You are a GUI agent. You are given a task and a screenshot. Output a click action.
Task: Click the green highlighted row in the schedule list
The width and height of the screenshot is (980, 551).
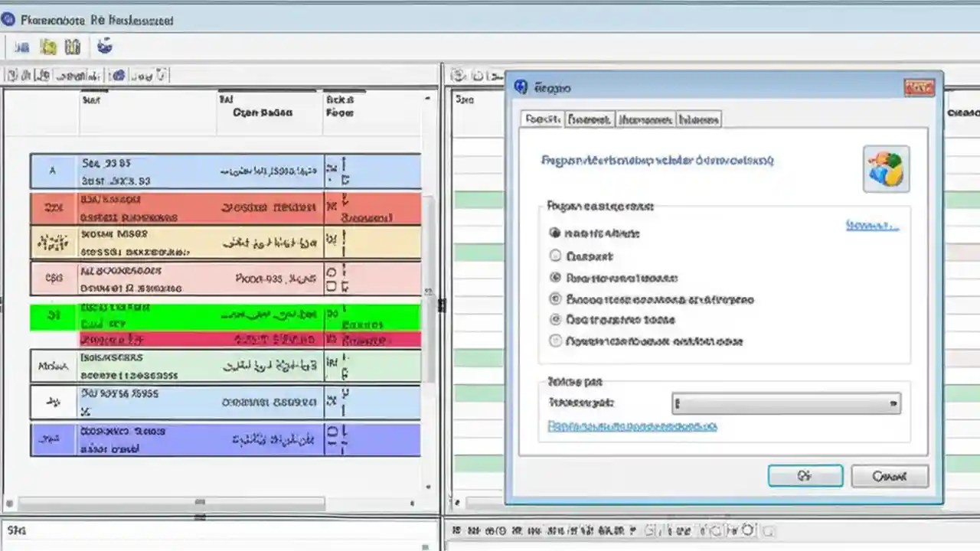click(x=222, y=317)
